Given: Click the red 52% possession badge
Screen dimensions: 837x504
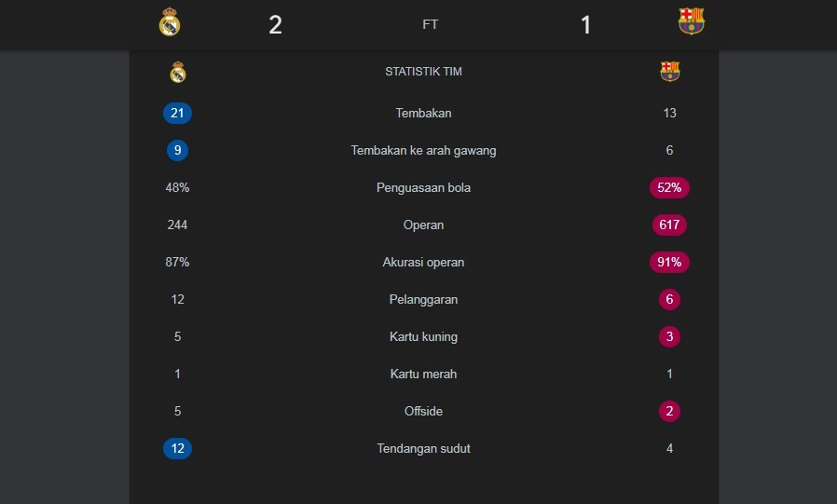Looking at the screenshot, I should point(670,188).
